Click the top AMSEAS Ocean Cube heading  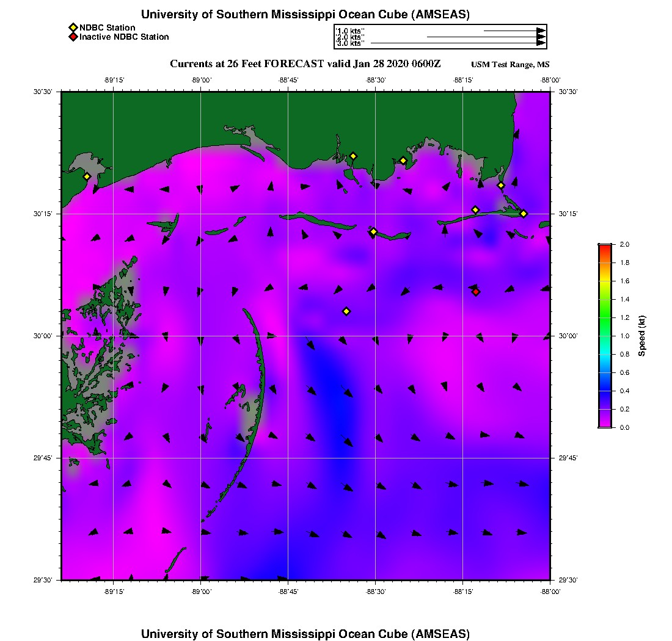point(305,15)
